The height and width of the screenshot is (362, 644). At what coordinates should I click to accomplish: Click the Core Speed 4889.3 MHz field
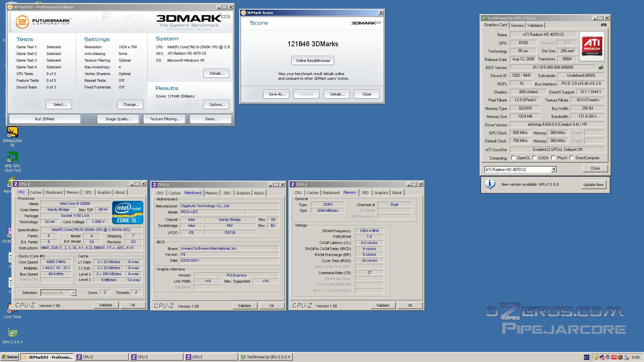[x=56, y=262]
